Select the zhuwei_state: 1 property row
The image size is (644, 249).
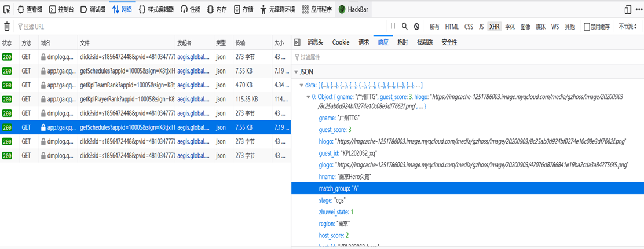[467, 211]
